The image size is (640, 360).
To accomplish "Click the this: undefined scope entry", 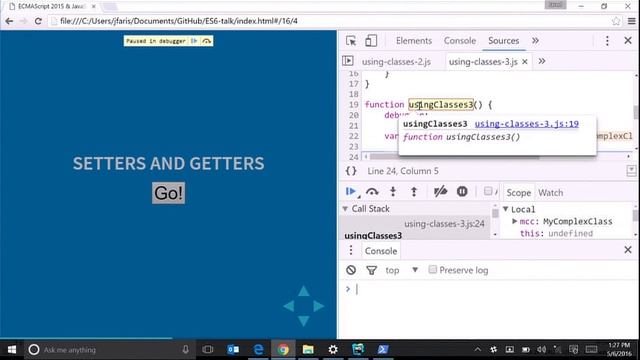I will pyautogui.click(x=556, y=233).
